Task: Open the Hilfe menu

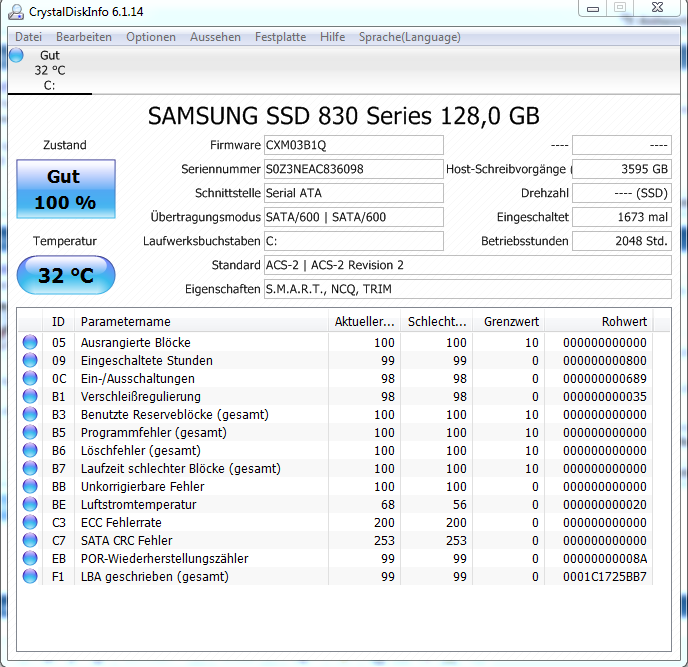Action: point(332,37)
